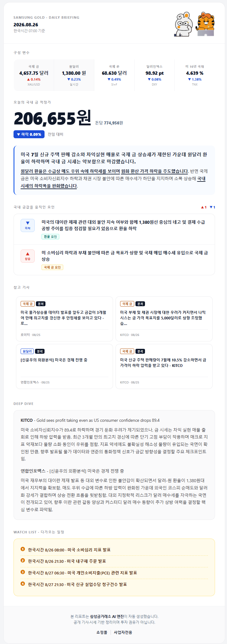Image resolution: width=227 pixels, height=644 pixels.
Task: Click the blue down count indicator
Action: click(212, 207)
